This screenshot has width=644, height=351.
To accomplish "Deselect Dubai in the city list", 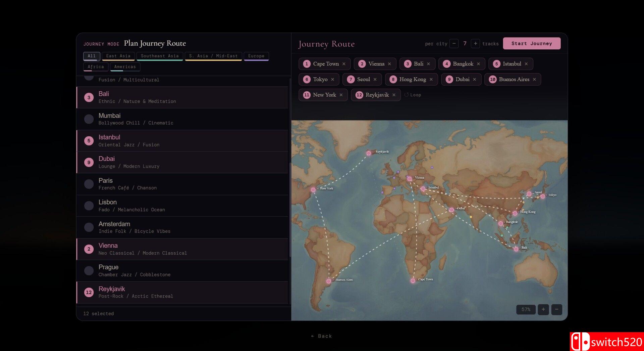I will point(182,163).
